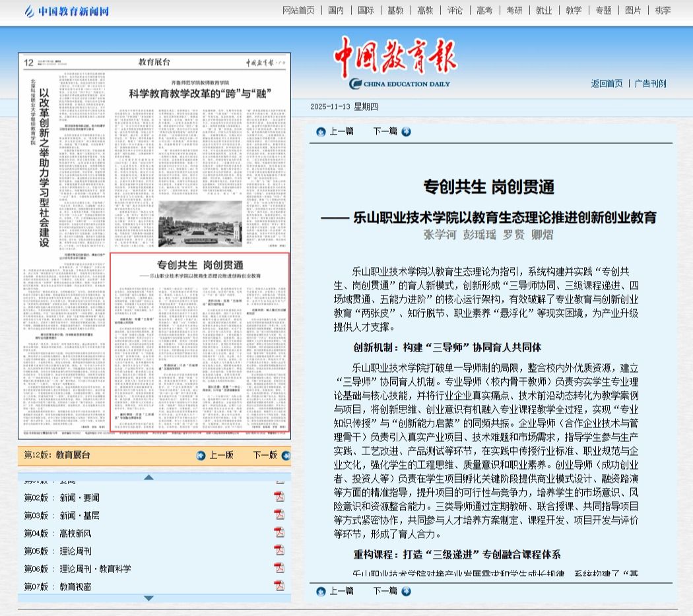This screenshot has width=693, height=616.
Task: Click the 下一版 next page arrow icon
Action: (285, 455)
